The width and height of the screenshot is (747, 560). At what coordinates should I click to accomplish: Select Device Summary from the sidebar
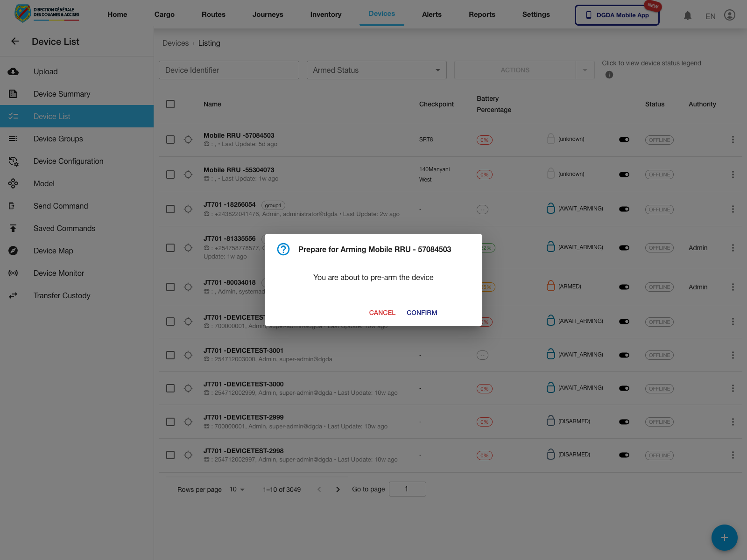click(x=62, y=94)
